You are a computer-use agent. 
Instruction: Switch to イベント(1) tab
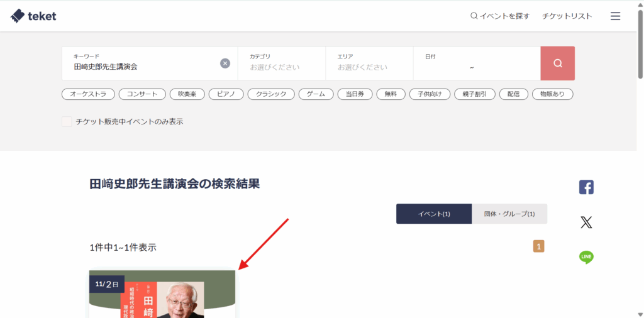point(434,214)
